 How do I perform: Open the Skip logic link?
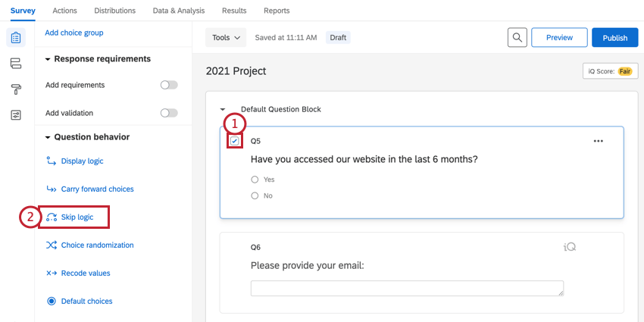click(77, 217)
